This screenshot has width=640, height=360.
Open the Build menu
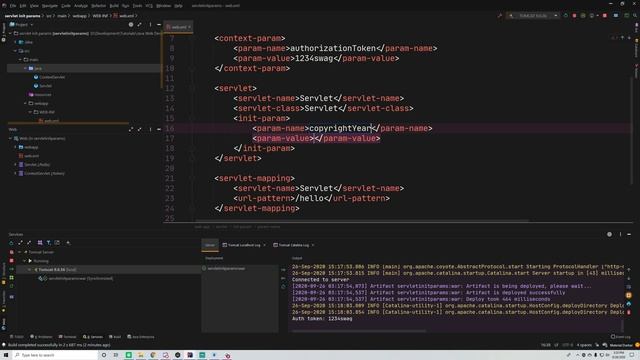pos(114,6)
